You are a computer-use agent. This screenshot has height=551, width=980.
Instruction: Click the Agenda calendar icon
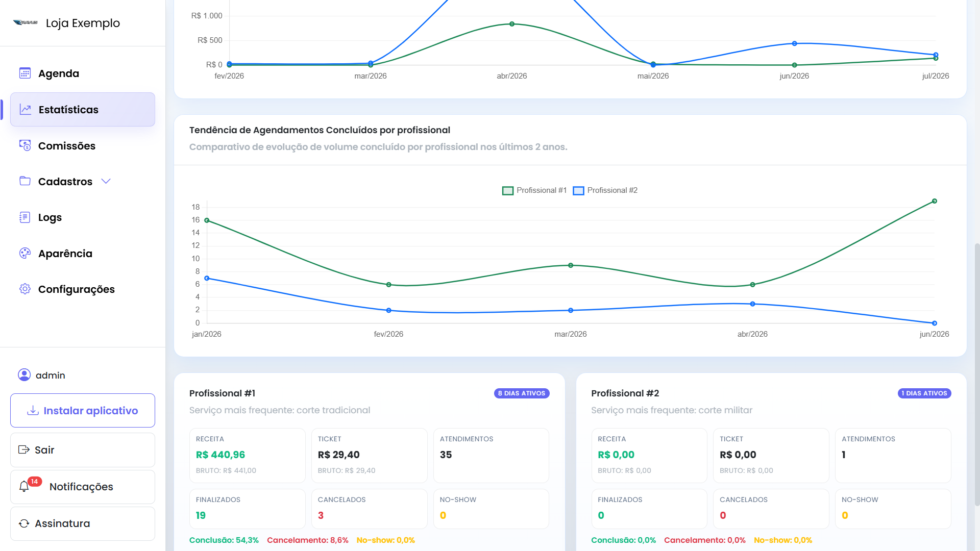(x=25, y=73)
